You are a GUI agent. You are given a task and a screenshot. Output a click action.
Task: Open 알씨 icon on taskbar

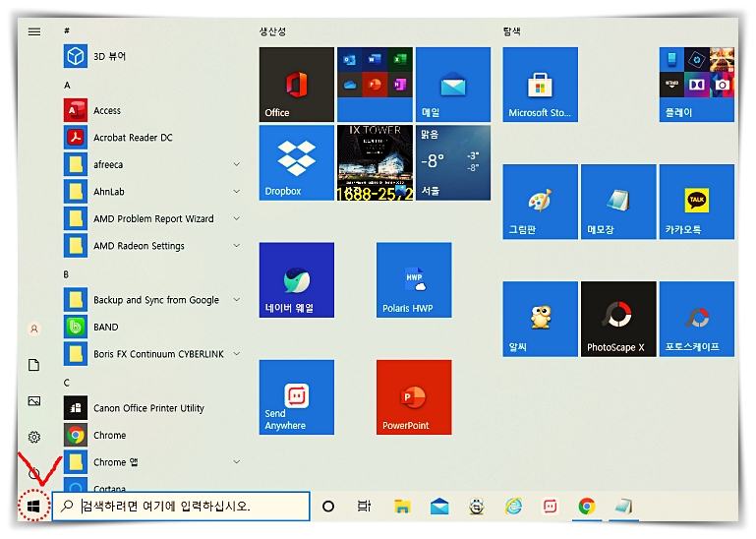pyautogui.click(x=477, y=507)
